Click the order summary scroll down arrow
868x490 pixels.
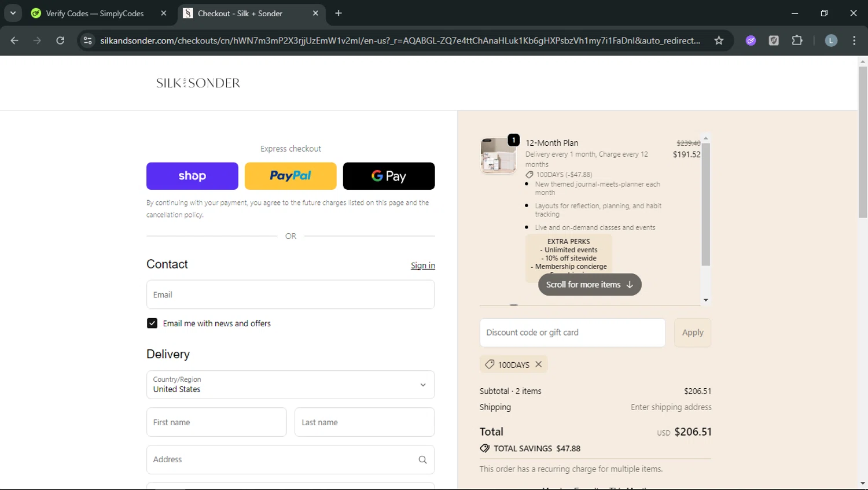click(705, 300)
